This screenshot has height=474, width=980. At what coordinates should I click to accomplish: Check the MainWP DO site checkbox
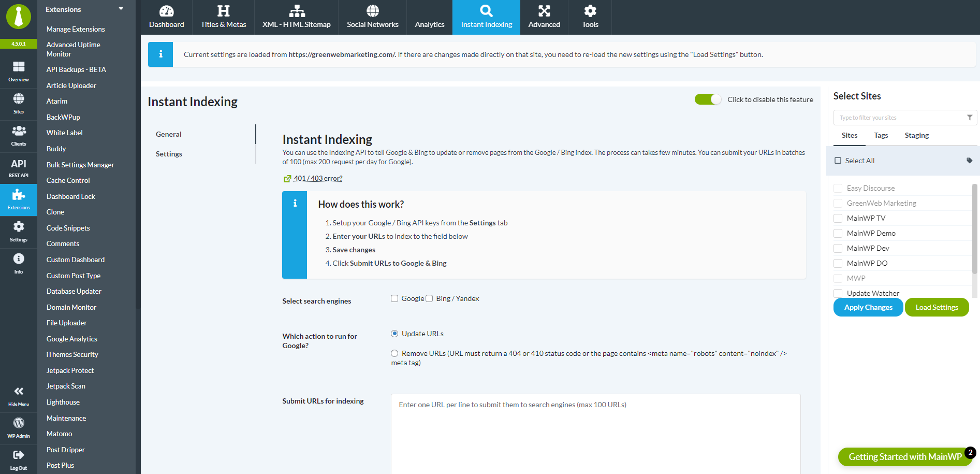[x=838, y=263]
